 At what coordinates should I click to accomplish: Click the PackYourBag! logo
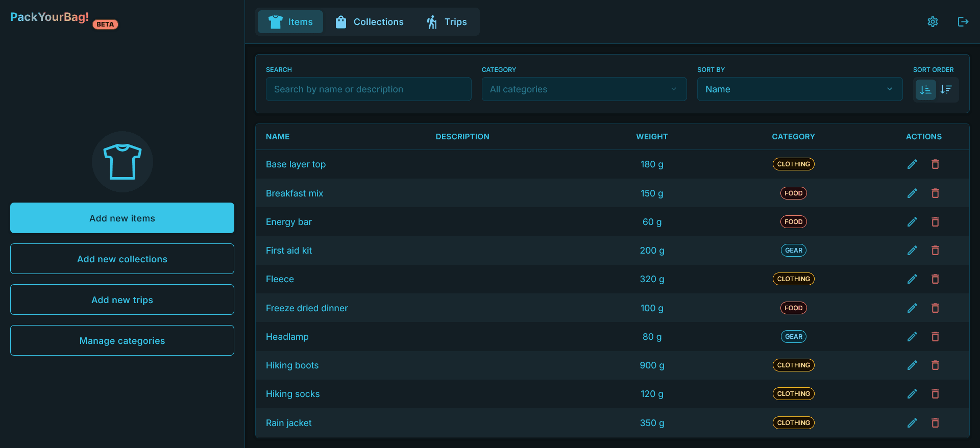coord(50,17)
